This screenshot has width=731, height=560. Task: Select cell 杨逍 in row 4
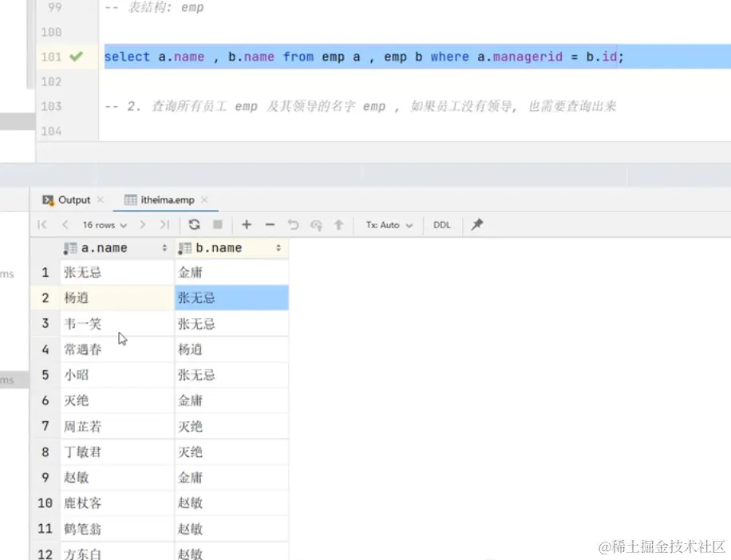[231, 349]
